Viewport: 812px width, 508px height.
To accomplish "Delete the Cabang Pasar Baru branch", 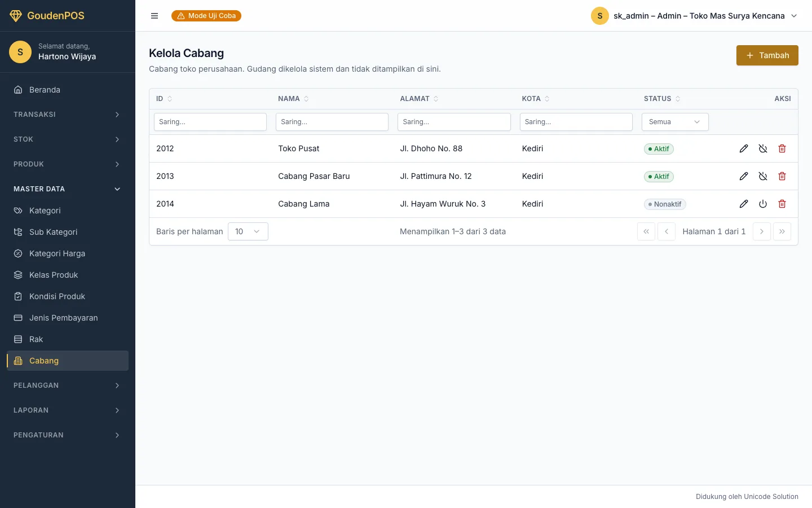I will pyautogui.click(x=782, y=176).
